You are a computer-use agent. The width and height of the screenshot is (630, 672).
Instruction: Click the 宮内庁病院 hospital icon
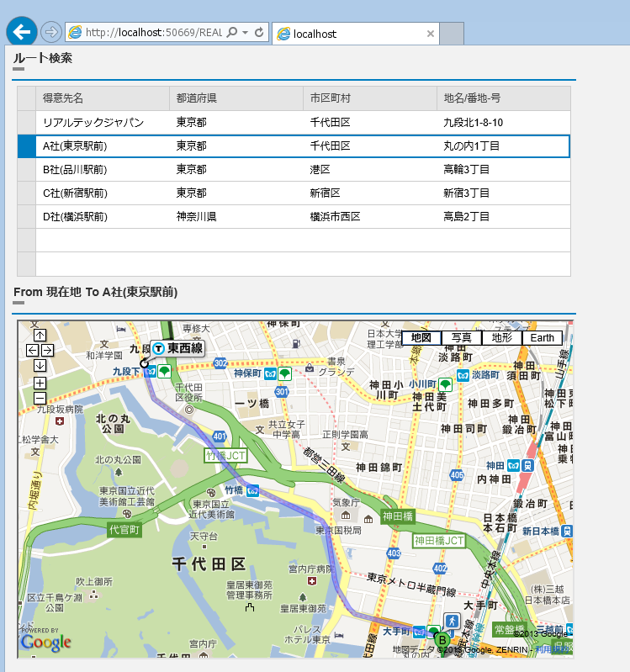pos(312,581)
